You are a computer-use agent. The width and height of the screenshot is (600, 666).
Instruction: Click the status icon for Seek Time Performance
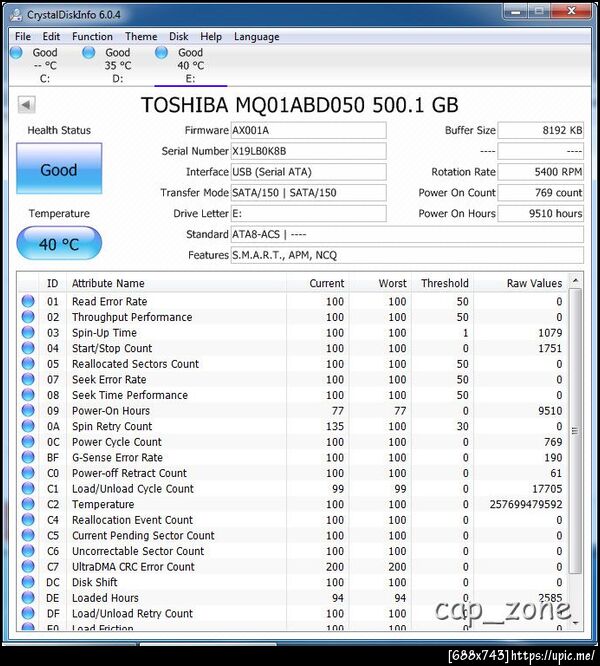point(28,395)
